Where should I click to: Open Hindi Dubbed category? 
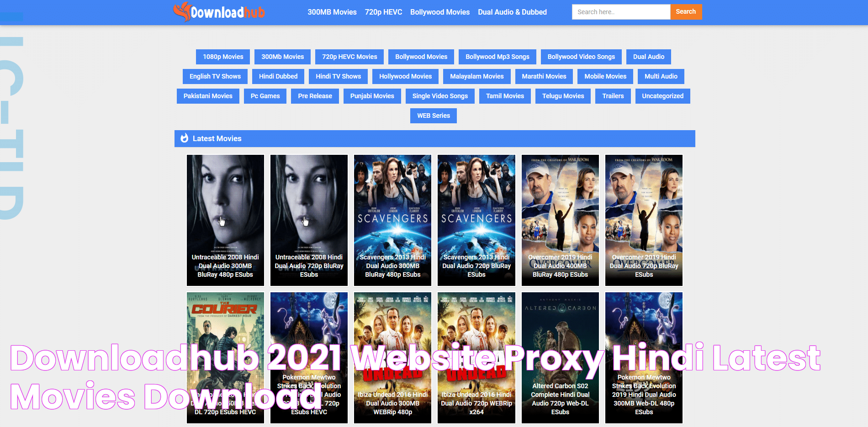click(x=278, y=76)
